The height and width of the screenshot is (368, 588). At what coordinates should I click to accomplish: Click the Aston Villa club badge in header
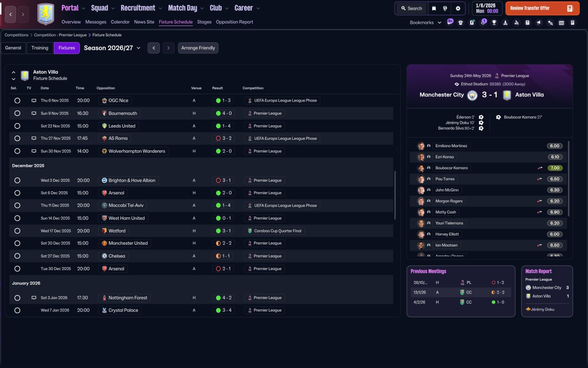[45, 14]
